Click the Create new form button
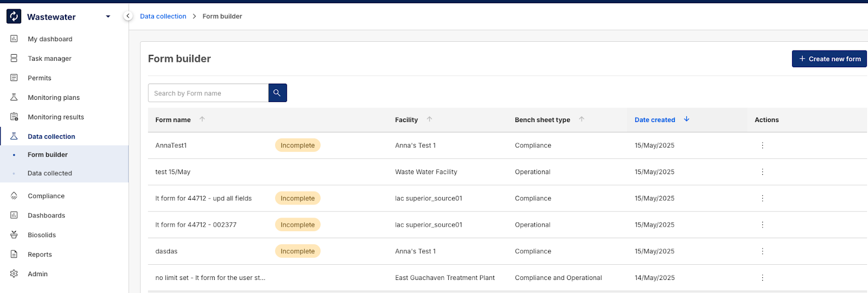 (x=829, y=59)
